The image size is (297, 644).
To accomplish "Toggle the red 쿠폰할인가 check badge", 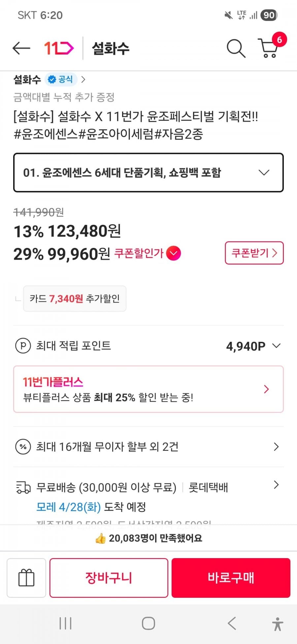I will click(174, 253).
